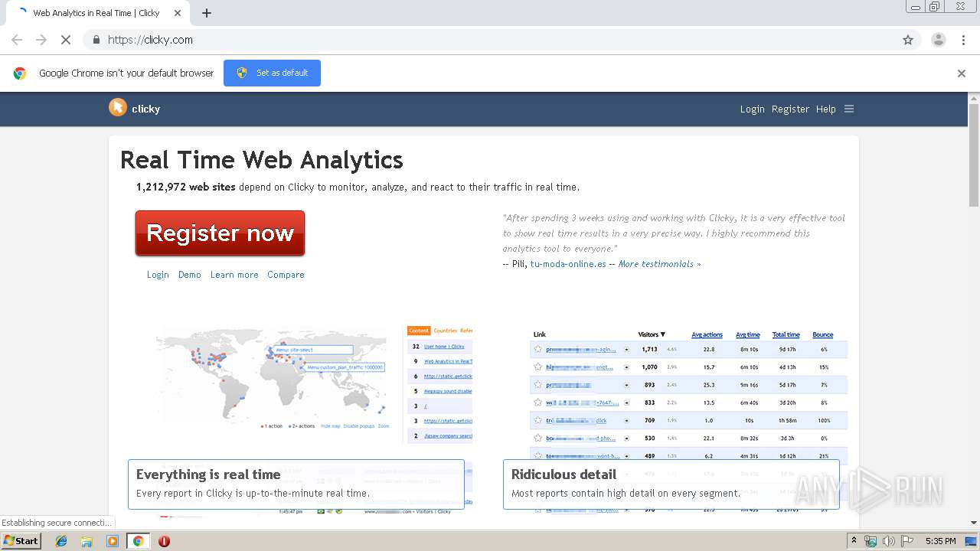980x551 pixels.
Task: Open the Chrome profile avatar
Action: click(939, 40)
